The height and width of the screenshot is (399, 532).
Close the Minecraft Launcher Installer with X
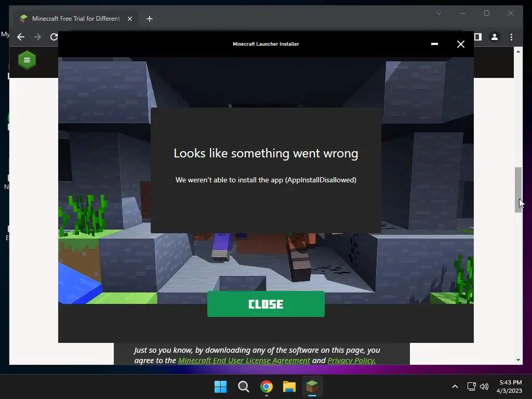click(460, 44)
